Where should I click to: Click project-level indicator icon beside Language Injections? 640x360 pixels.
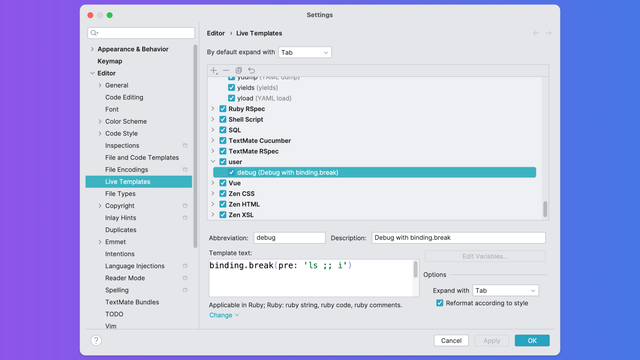click(185, 266)
